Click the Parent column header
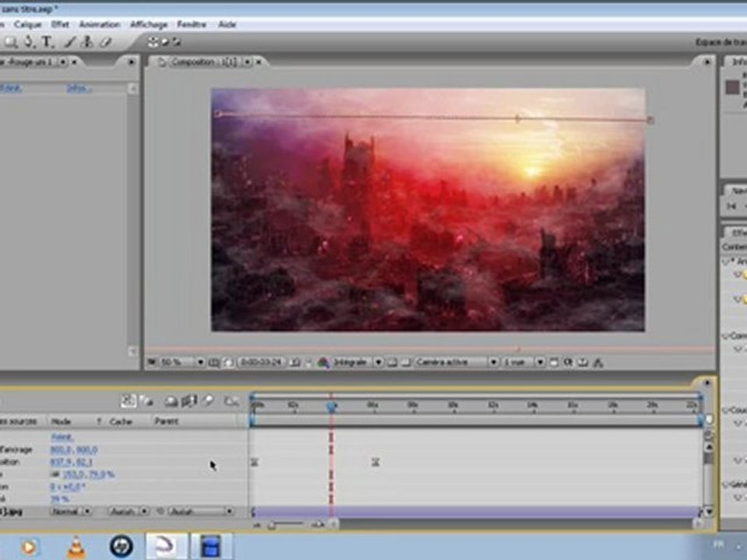 (167, 421)
